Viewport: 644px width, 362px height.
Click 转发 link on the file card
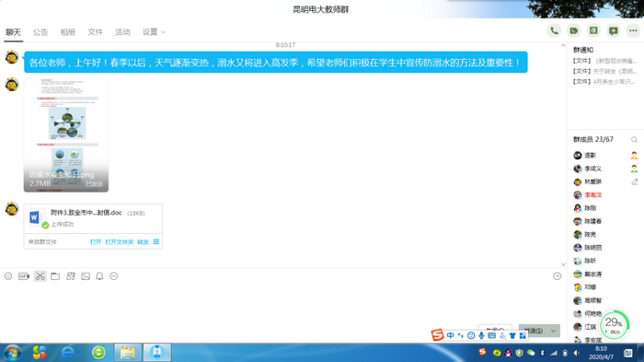coord(143,242)
